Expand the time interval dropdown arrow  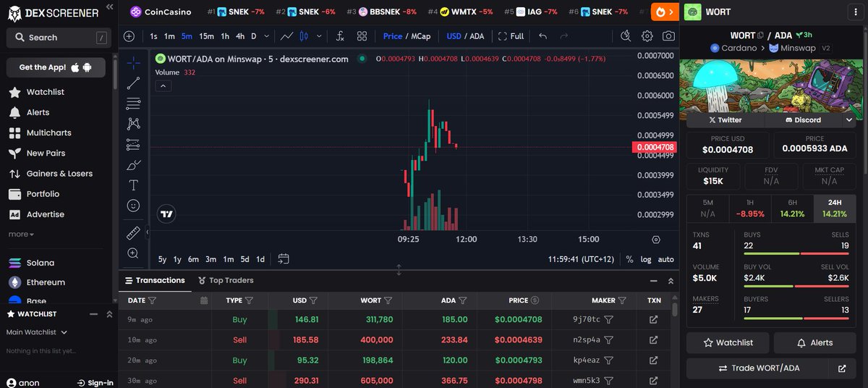(267, 36)
